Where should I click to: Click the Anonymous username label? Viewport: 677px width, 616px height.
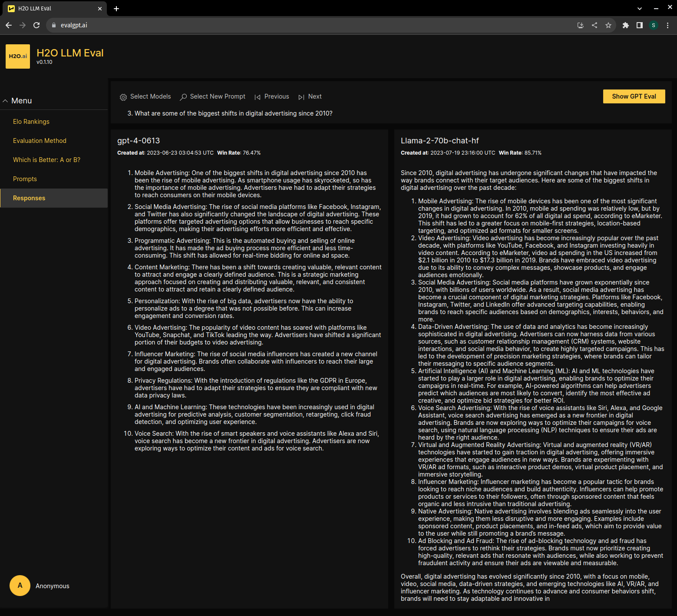[53, 586]
